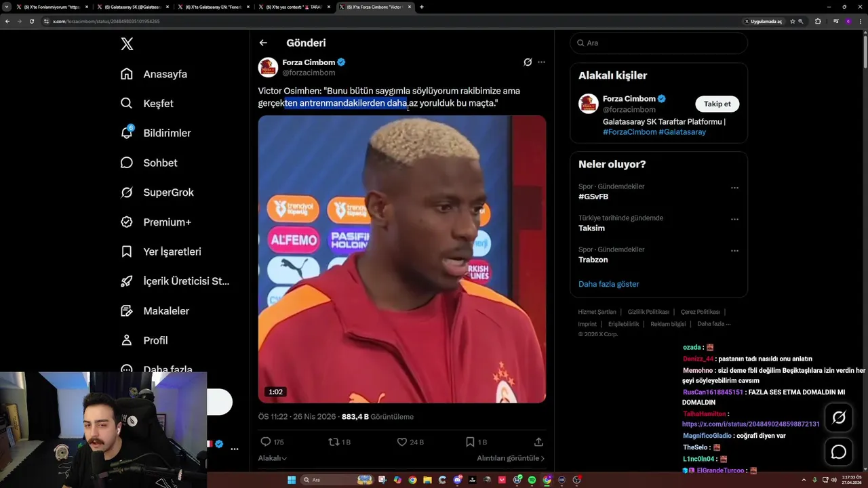Open floating chat messages button
Screen dimensions: 868x488
click(839, 451)
